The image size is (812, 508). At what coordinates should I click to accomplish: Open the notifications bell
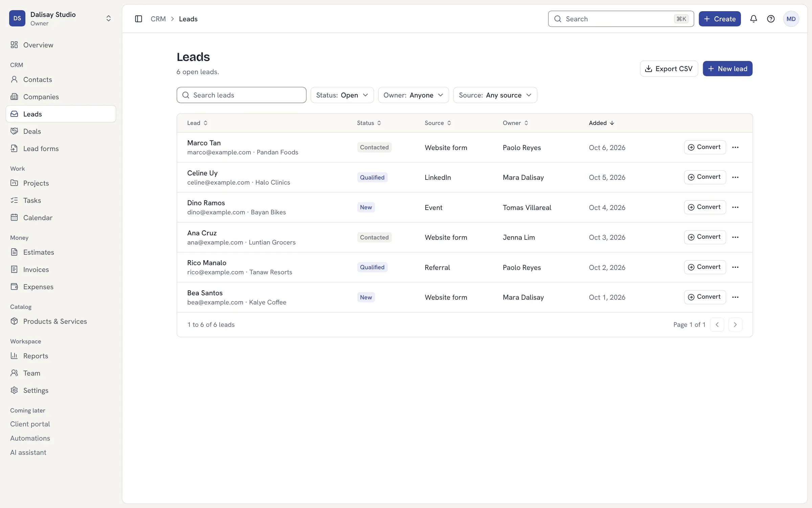[753, 19]
